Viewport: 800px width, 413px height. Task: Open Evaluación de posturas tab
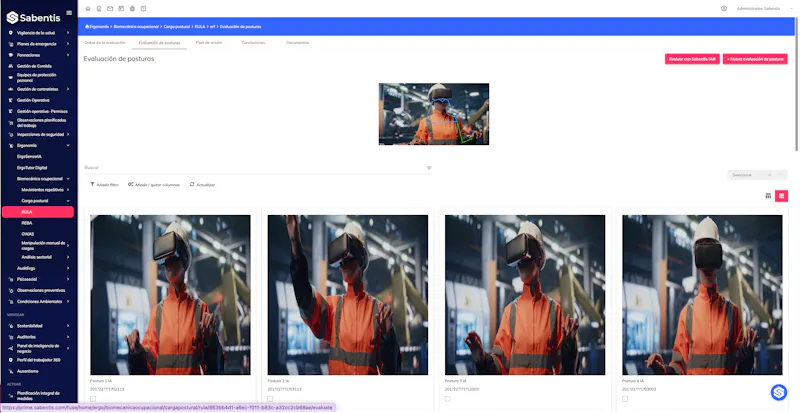point(159,43)
